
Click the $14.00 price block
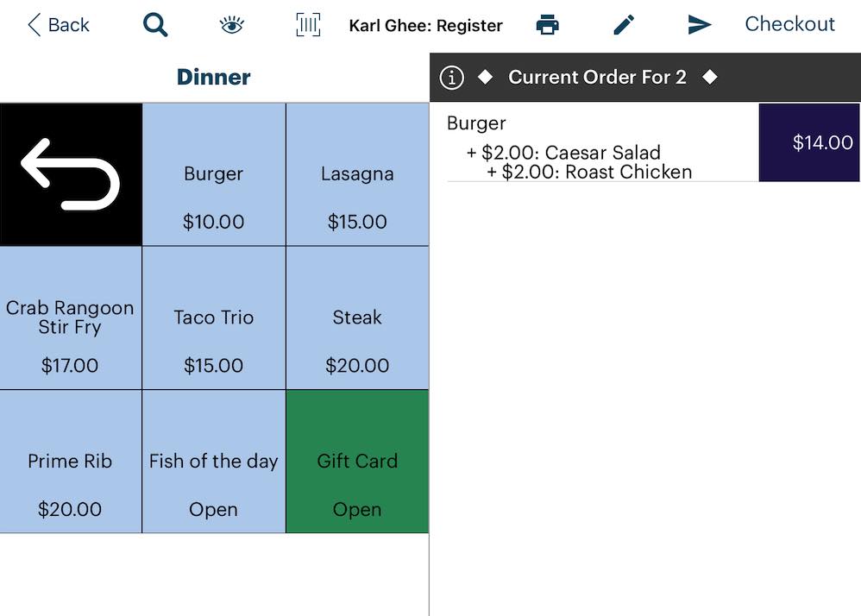click(x=808, y=142)
